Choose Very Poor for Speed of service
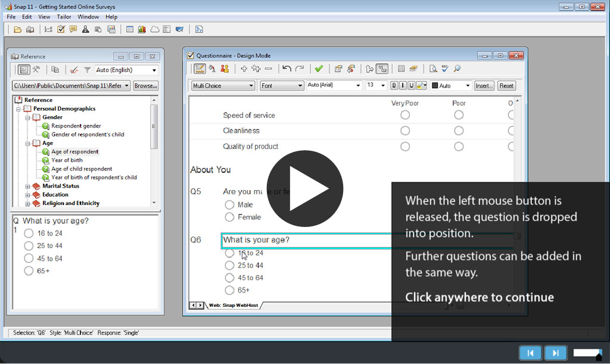610x364 pixels. pos(405,115)
